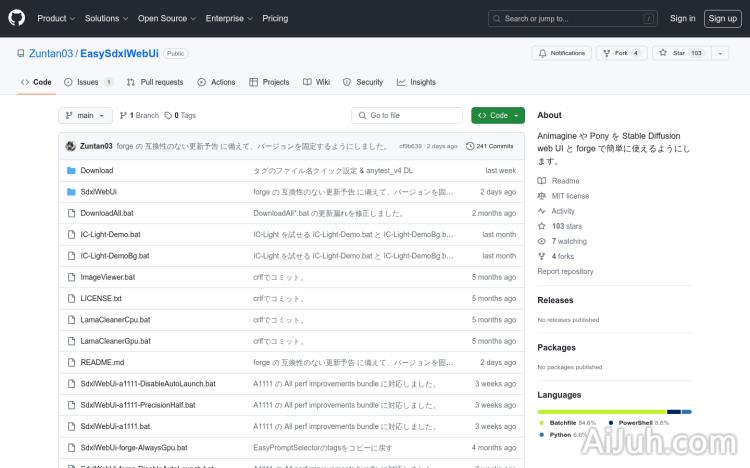Open the LICENSE.txt file link
The height and width of the screenshot is (468, 750).
click(x=101, y=298)
